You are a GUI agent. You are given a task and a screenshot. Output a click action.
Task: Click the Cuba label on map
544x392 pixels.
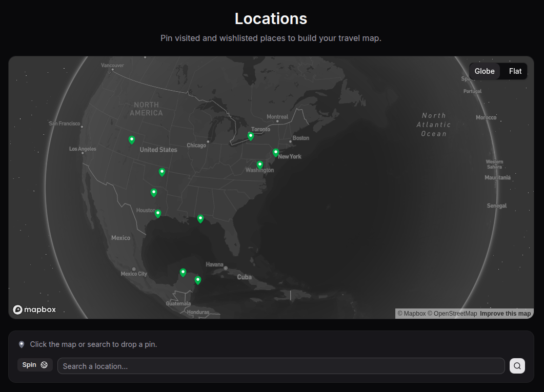click(x=244, y=277)
